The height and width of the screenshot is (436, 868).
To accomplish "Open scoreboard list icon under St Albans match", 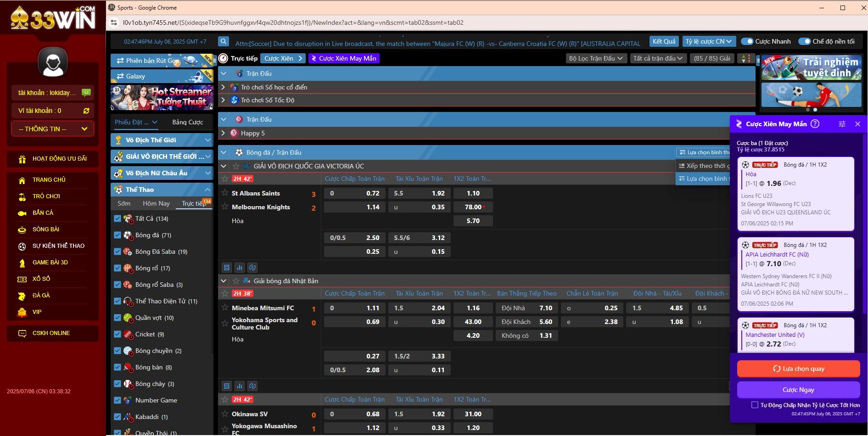I will pyautogui.click(x=227, y=268).
